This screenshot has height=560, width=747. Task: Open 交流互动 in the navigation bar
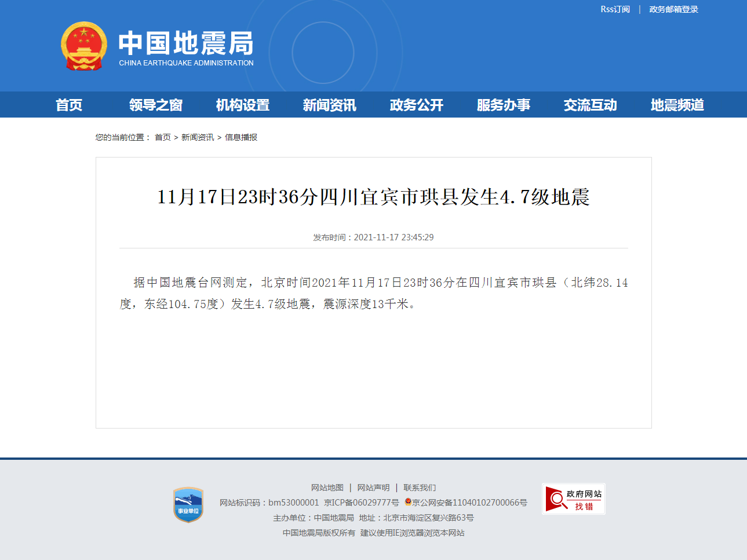tap(591, 105)
